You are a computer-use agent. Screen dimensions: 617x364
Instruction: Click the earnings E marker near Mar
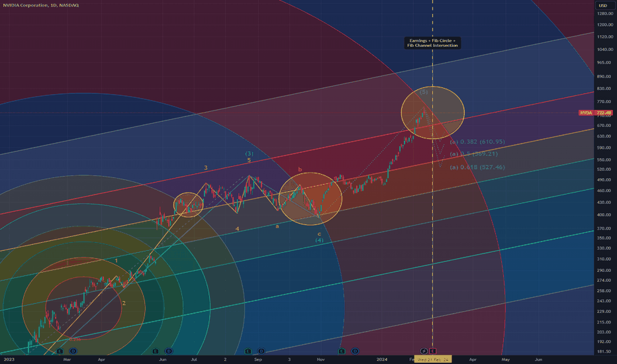coord(60,351)
